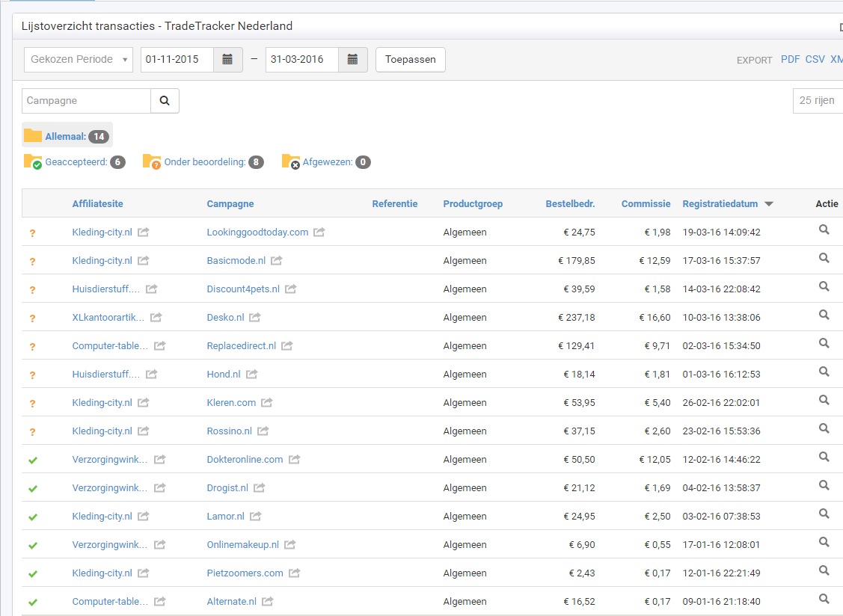The width and height of the screenshot is (843, 616).
Task: View details of the Dokteronline.com transaction
Action: click(824, 458)
